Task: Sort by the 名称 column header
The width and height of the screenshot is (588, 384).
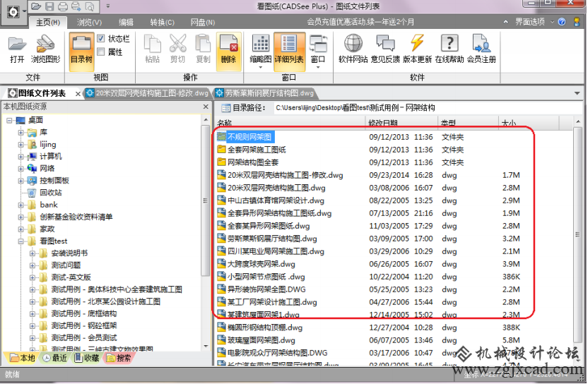Action: point(290,122)
